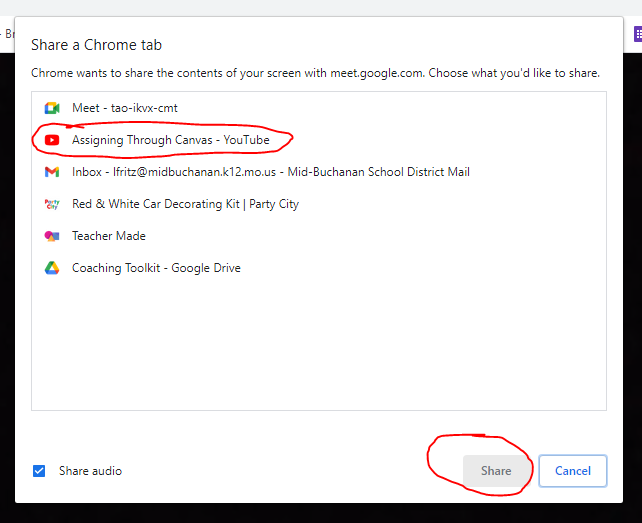Click the Party City favicon
This screenshot has height=523, width=642.
click(x=52, y=204)
